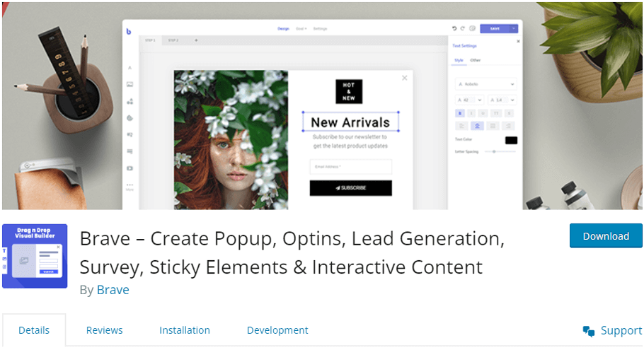The width and height of the screenshot is (644, 350).
Task: Click the black Text Color swatch
Action: [x=510, y=141]
